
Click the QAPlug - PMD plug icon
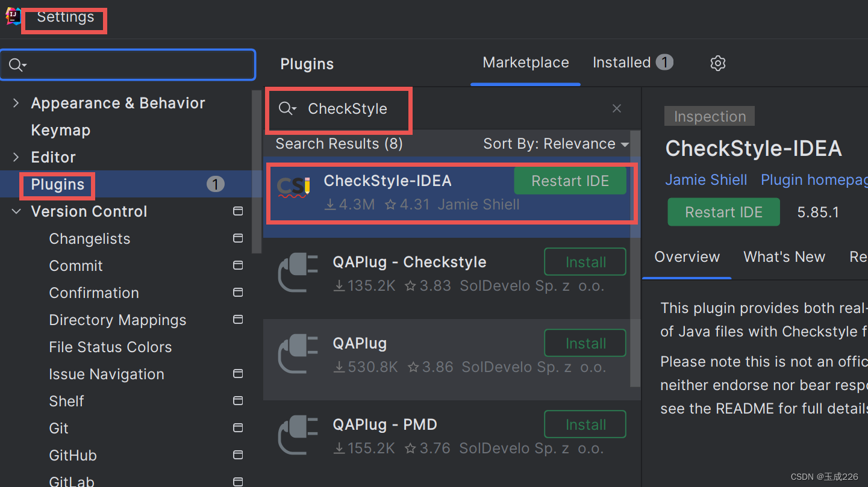click(298, 436)
